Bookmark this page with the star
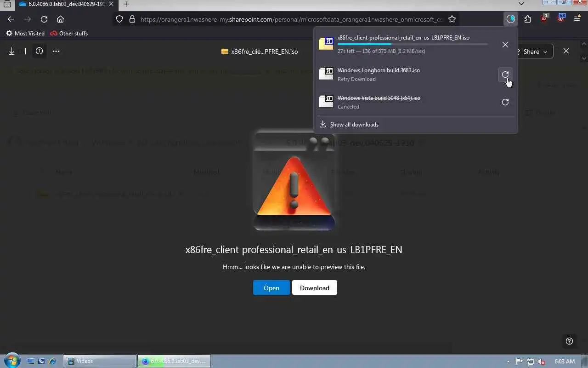Image resolution: width=588 pixels, height=368 pixels. 452,19
